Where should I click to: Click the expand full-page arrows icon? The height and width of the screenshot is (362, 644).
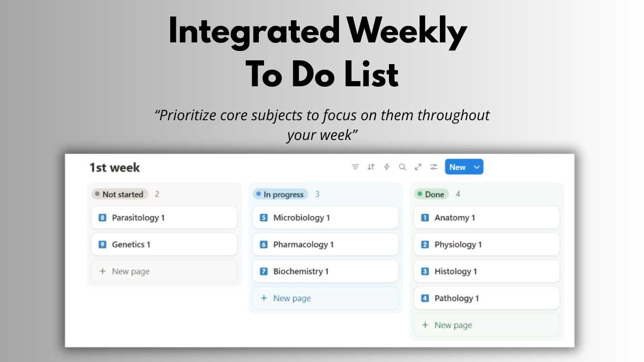pos(418,167)
